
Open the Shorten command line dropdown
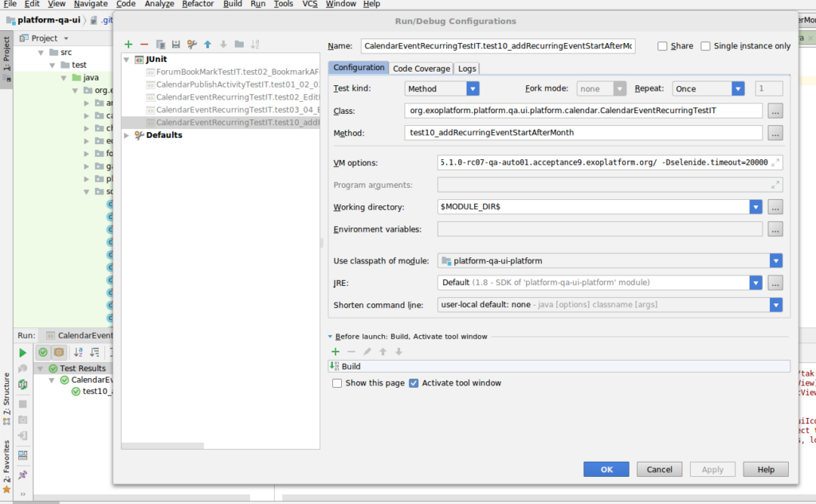tap(610, 305)
